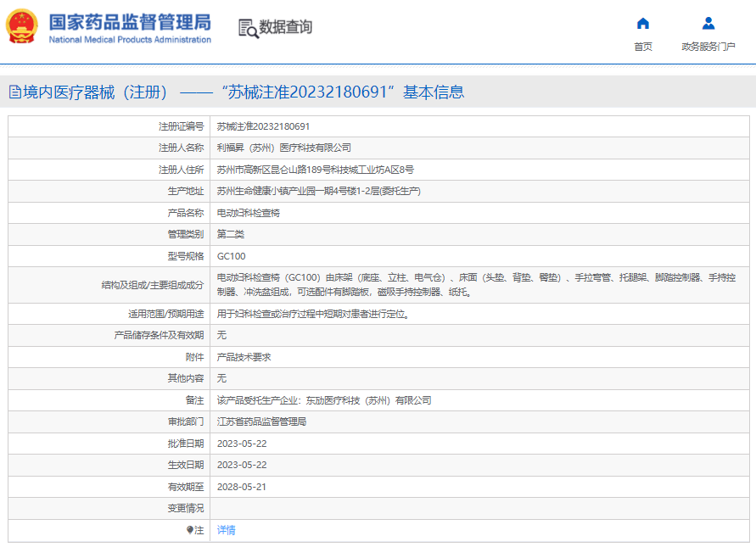This screenshot has width=756, height=547.
Task: Select 无 in 其他内容 row
Action: (221, 378)
